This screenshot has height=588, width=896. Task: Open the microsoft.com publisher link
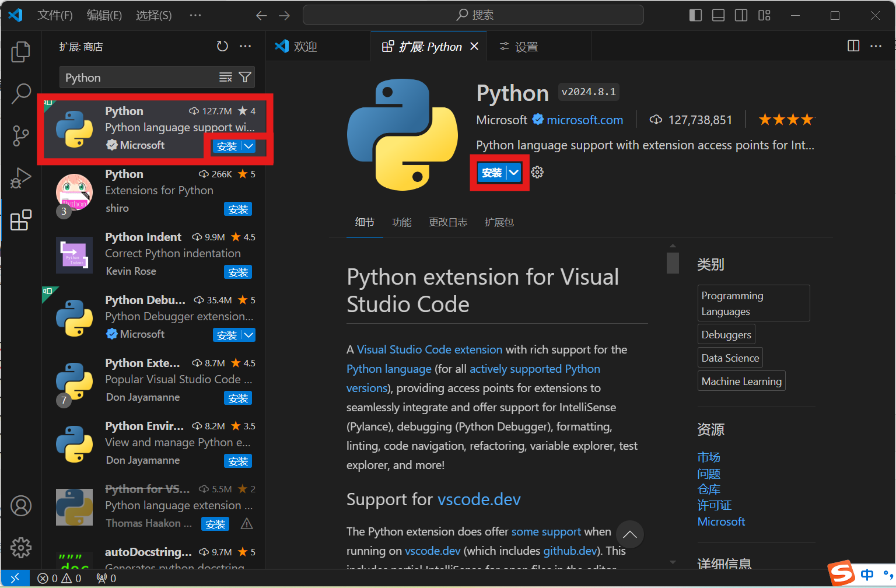[x=585, y=120]
